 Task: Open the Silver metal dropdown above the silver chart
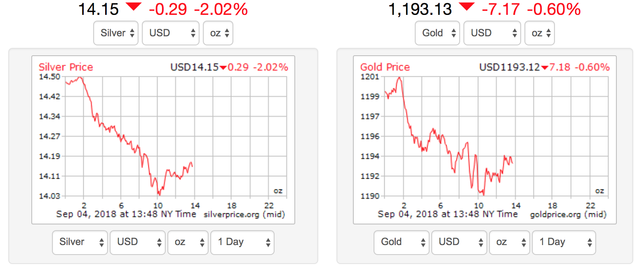click(x=118, y=33)
